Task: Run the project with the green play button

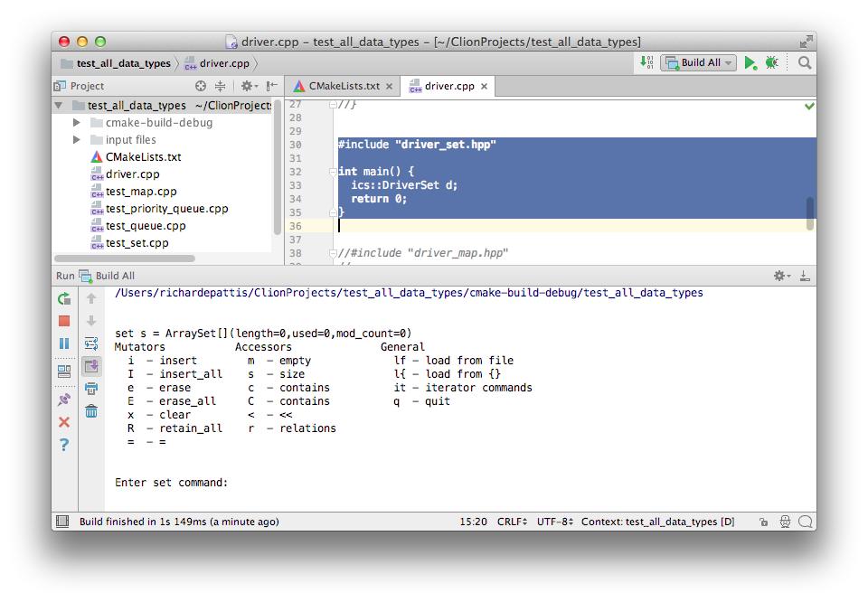Action: 750,62
